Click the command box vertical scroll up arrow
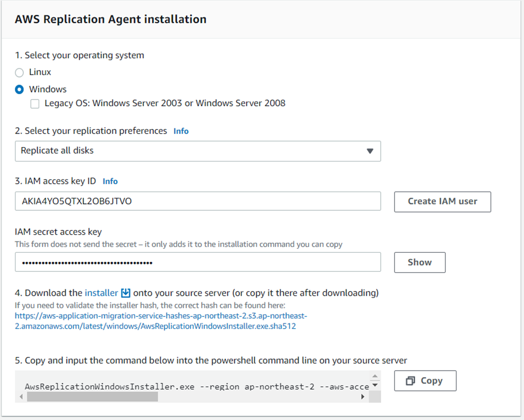Image resolution: width=524 pixels, height=420 pixels. click(375, 376)
